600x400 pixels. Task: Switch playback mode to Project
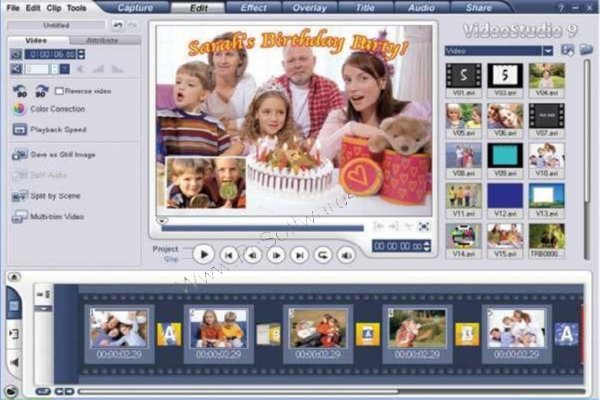pyautogui.click(x=165, y=249)
